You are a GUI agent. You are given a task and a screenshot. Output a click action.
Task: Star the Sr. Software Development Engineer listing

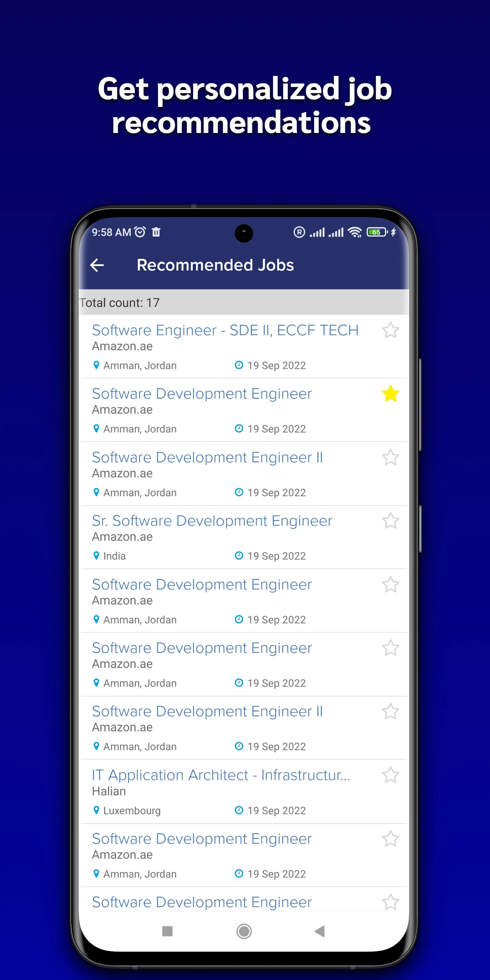(391, 520)
